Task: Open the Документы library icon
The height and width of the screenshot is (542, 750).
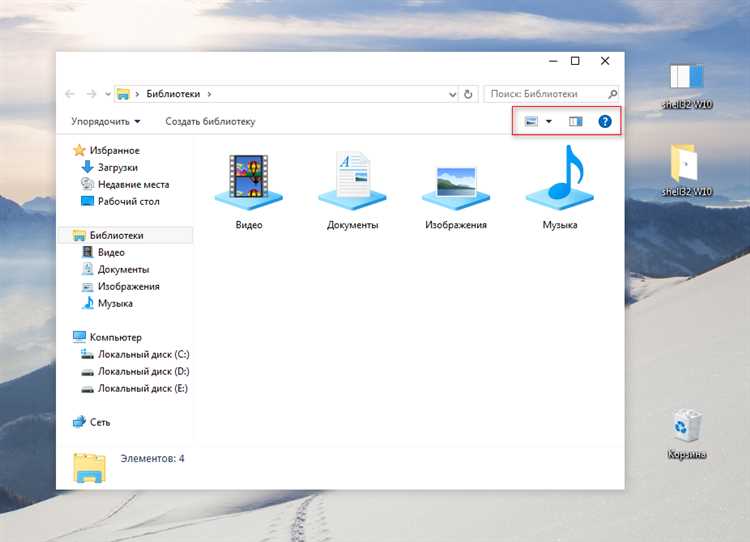Action: click(x=353, y=181)
